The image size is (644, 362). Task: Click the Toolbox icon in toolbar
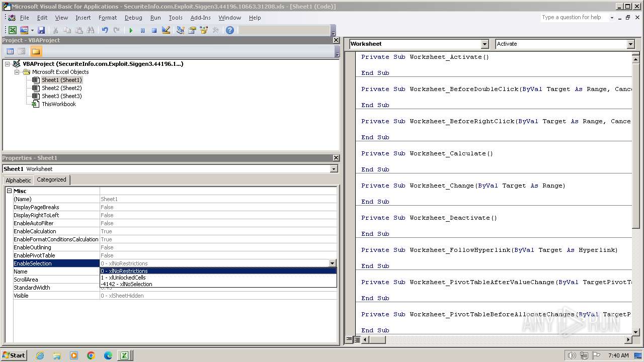(x=215, y=30)
